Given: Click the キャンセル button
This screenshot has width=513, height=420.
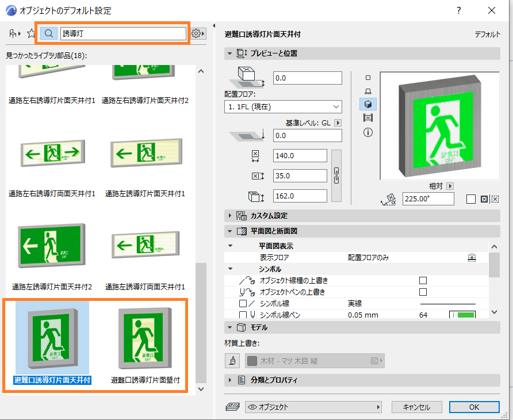Looking at the screenshot, I should [x=416, y=407].
